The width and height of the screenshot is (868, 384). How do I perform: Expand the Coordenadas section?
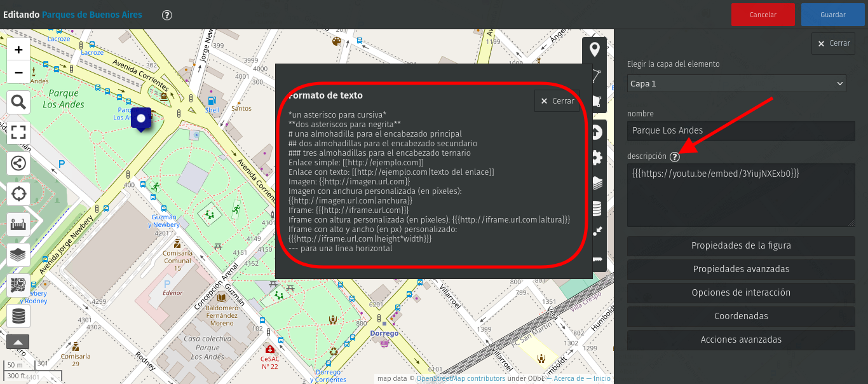741,316
